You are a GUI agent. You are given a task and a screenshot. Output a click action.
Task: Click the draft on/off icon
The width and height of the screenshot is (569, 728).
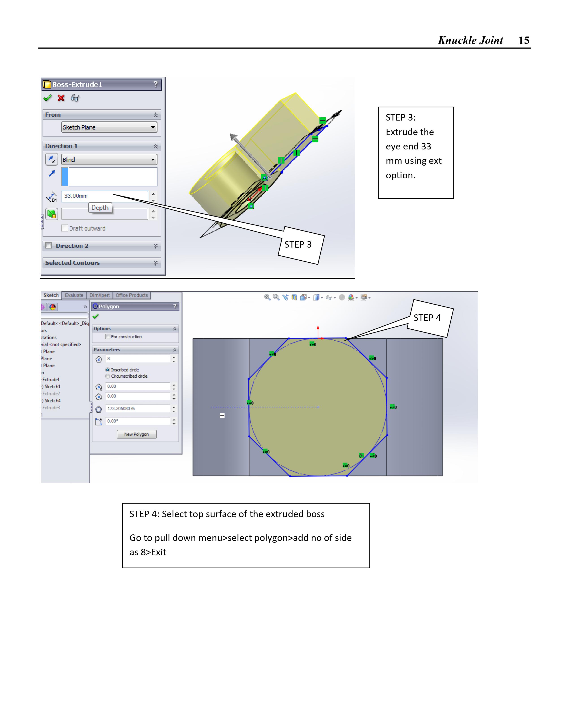[52, 214]
